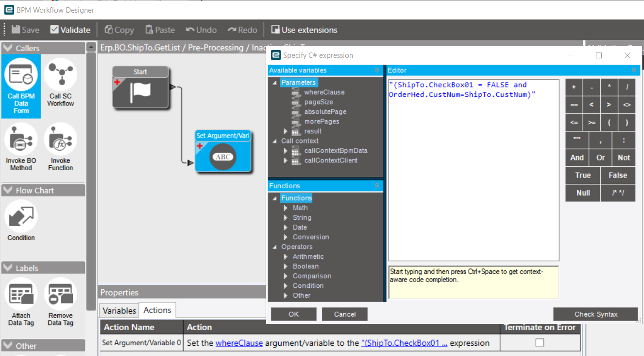Pin the Editor panel
Screen dimensions: 644x356
[x=633, y=71]
